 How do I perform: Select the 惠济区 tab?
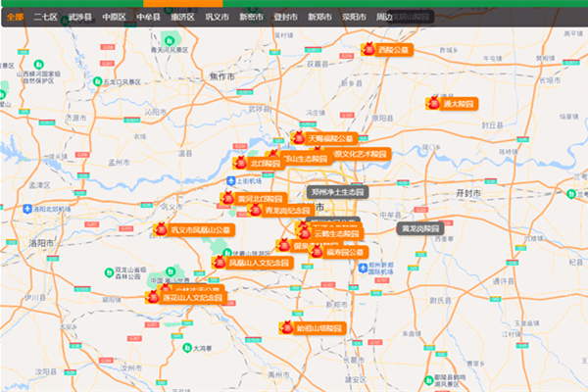pos(182,17)
